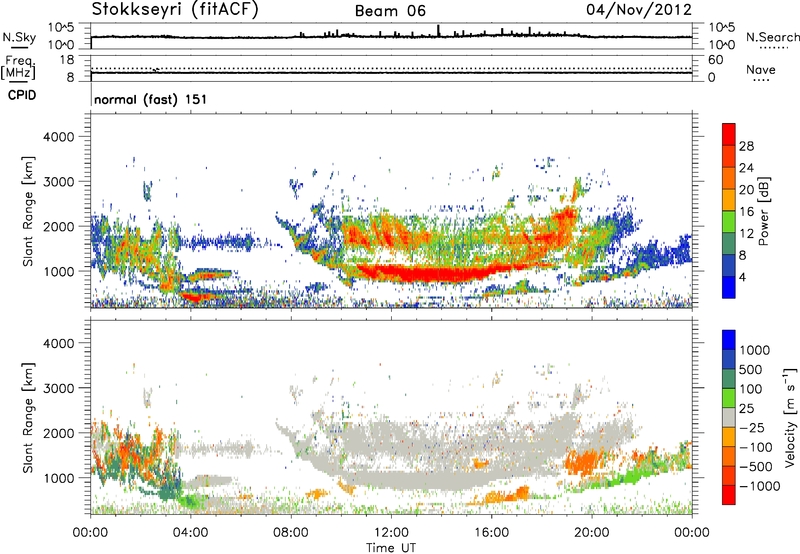Click the "4000" range tick of the power panel

click(58, 137)
